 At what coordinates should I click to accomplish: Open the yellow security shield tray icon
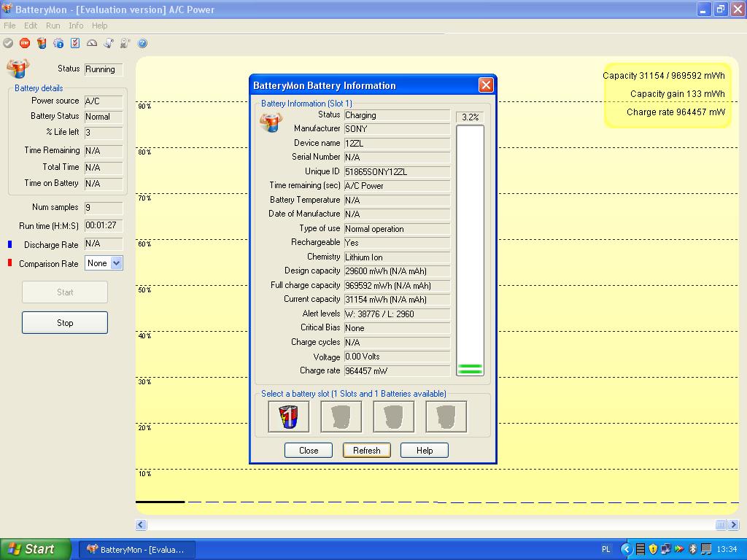(653, 550)
